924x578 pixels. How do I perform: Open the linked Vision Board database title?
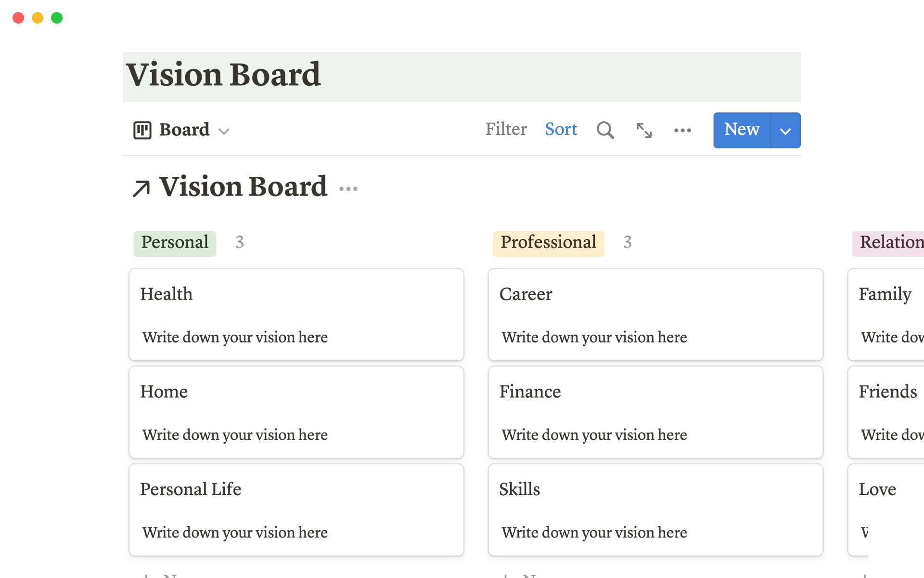pos(243,187)
